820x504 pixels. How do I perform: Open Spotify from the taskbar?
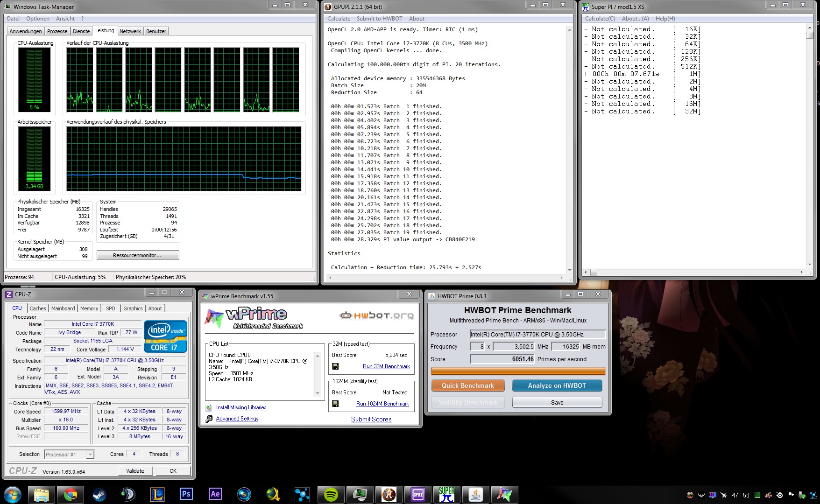click(331, 494)
